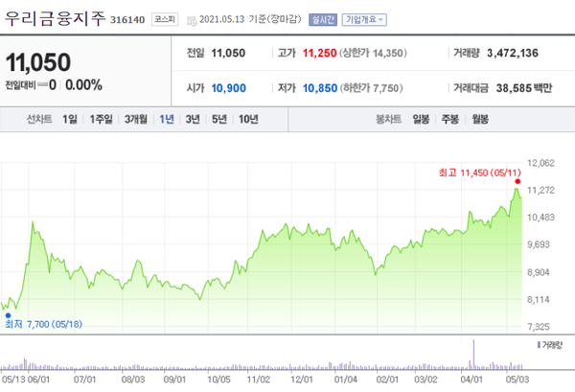Viewport: 575px width, 392px height.
Task: Click the 코스피 market badge
Action: click(165, 19)
